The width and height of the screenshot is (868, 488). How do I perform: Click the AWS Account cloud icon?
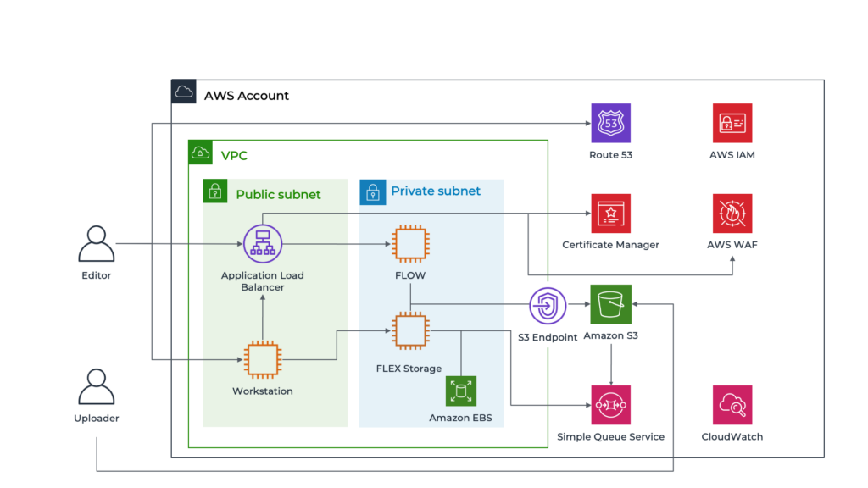(x=184, y=91)
